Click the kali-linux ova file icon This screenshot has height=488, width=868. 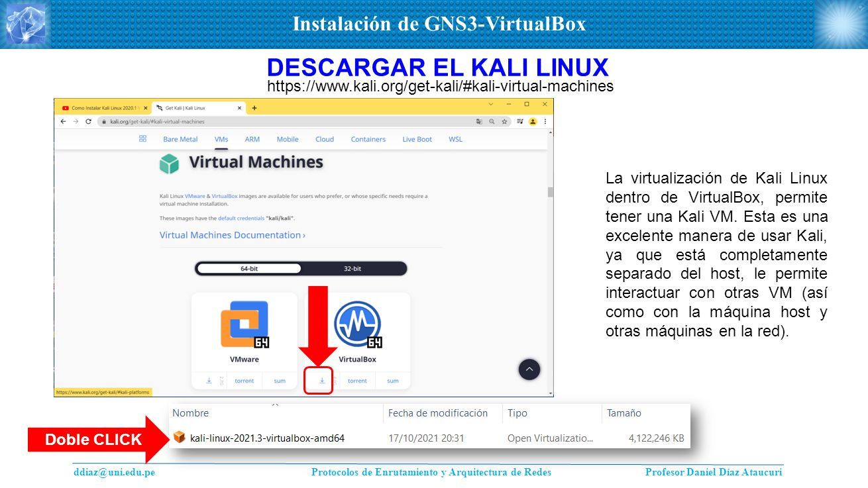179,437
